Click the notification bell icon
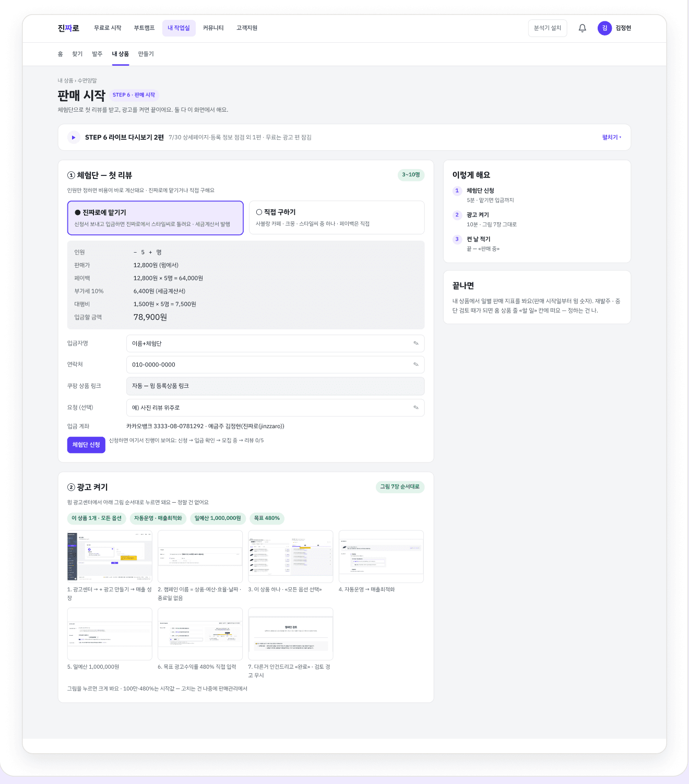Screen dimensions: 689x784 click(x=583, y=28)
